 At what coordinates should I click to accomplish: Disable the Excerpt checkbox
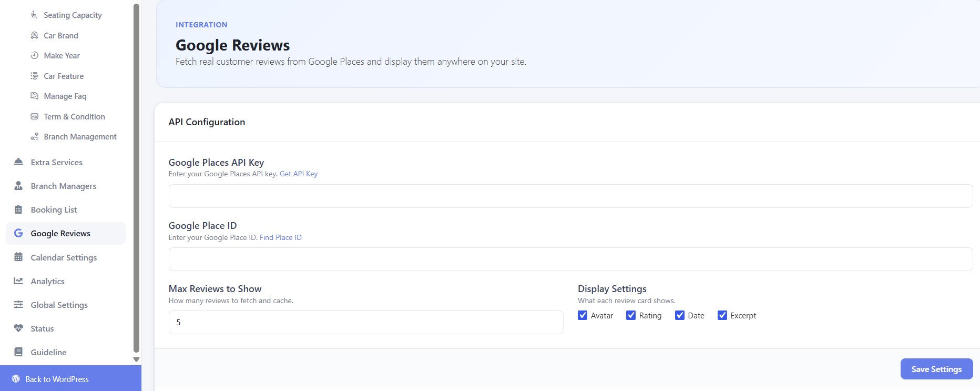tap(722, 315)
